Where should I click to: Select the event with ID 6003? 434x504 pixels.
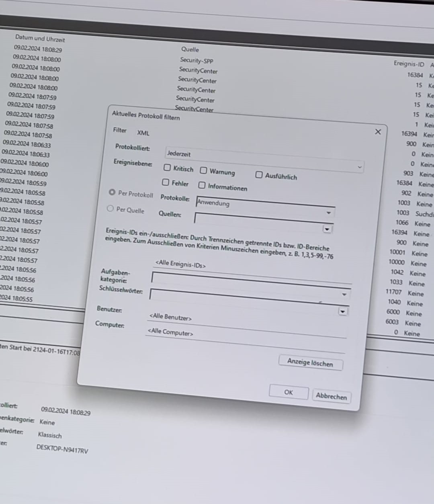(392, 322)
